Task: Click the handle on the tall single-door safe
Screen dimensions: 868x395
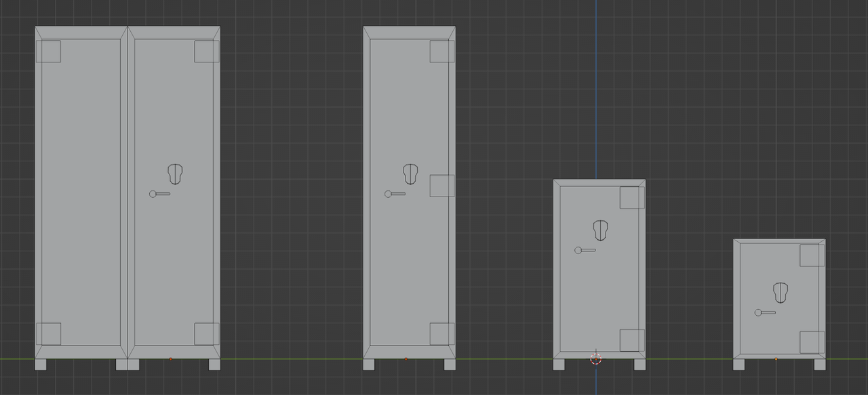Action: (395, 194)
